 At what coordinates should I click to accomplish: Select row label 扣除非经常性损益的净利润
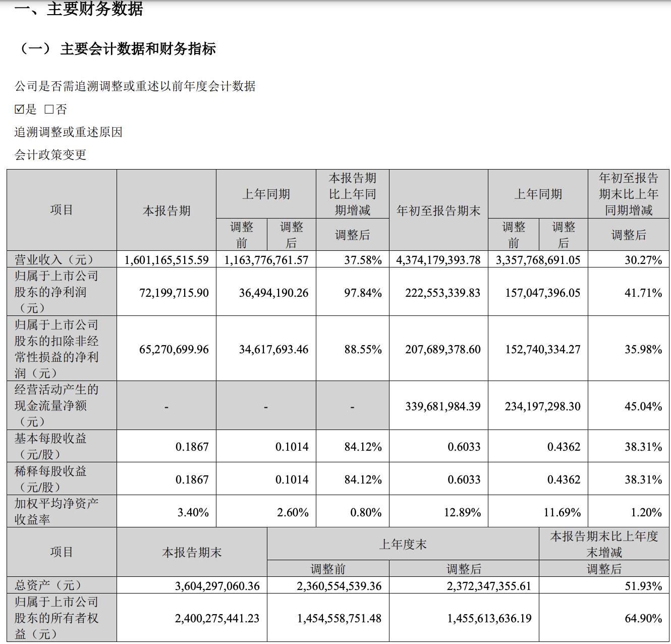click(x=57, y=349)
